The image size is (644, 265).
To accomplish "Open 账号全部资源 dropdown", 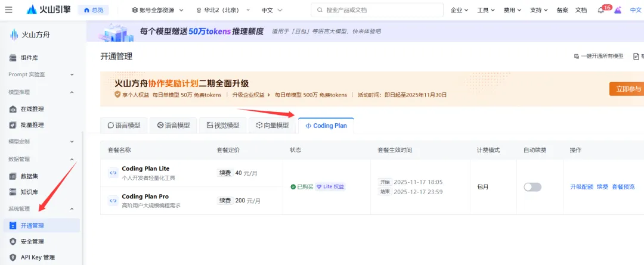I will (x=157, y=10).
